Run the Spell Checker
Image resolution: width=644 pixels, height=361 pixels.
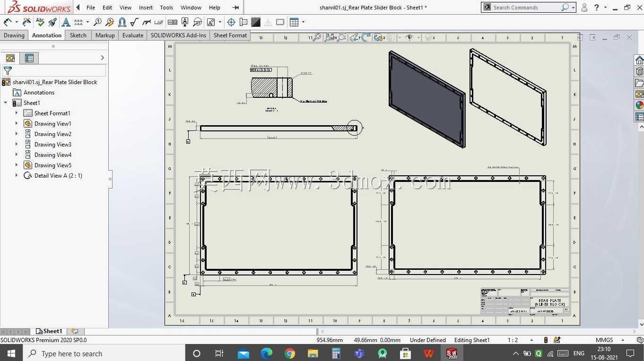pos(40,22)
